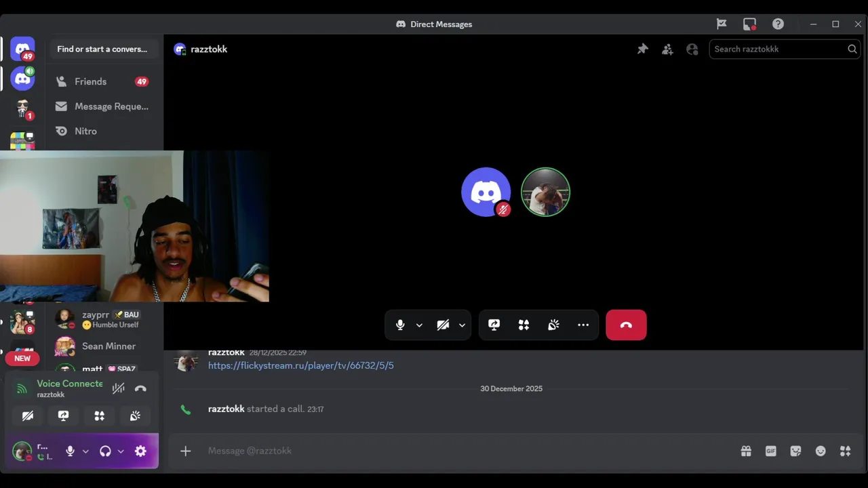Jump to NEW unread mentions pill
This screenshot has width=868, height=488.
coord(22,359)
